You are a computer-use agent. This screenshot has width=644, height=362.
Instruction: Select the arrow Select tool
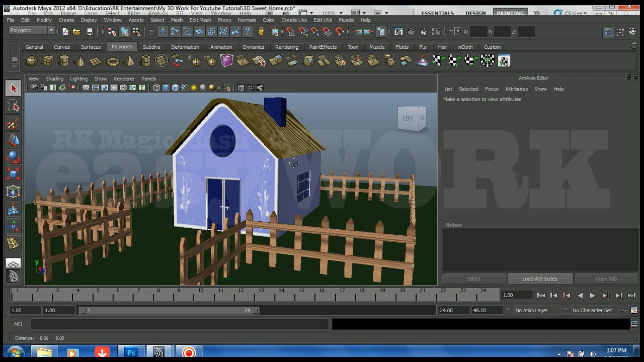[x=14, y=88]
